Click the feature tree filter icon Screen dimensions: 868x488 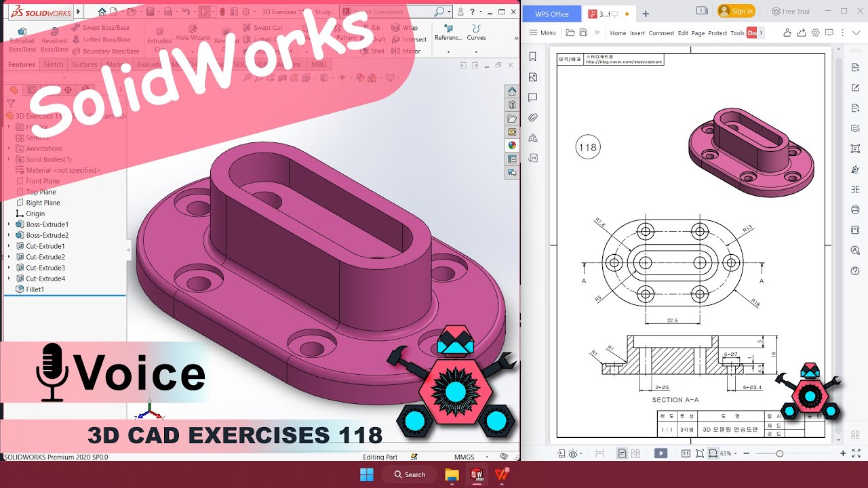pyautogui.click(x=11, y=104)
